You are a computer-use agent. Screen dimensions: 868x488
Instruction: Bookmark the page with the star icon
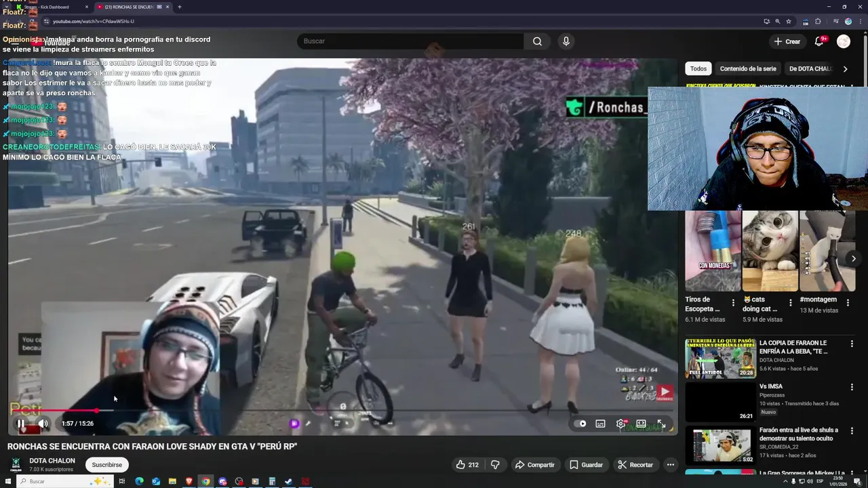[789, 22]
